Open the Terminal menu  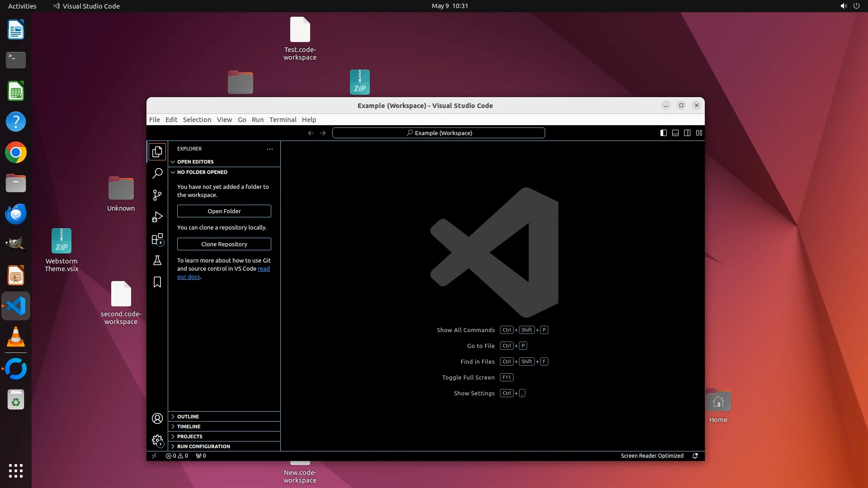pyautogui.click(x=283, y=120)
